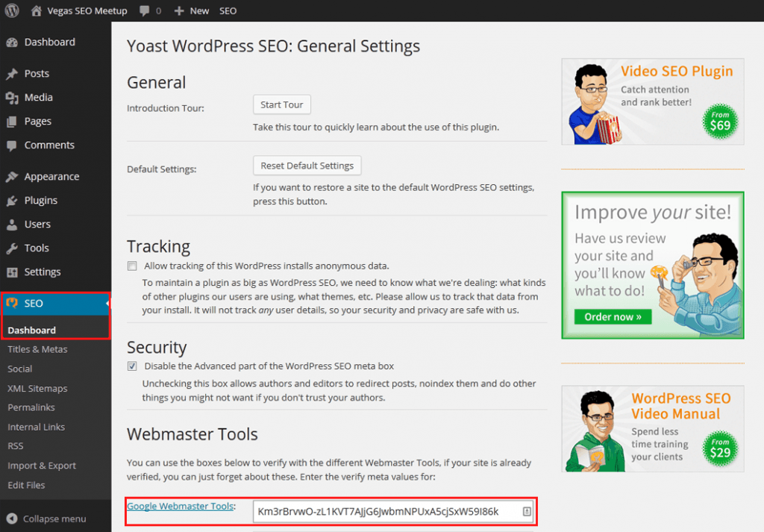
Task: Click the Collapse menu arrow icon
Action: (x=12, y=519)
